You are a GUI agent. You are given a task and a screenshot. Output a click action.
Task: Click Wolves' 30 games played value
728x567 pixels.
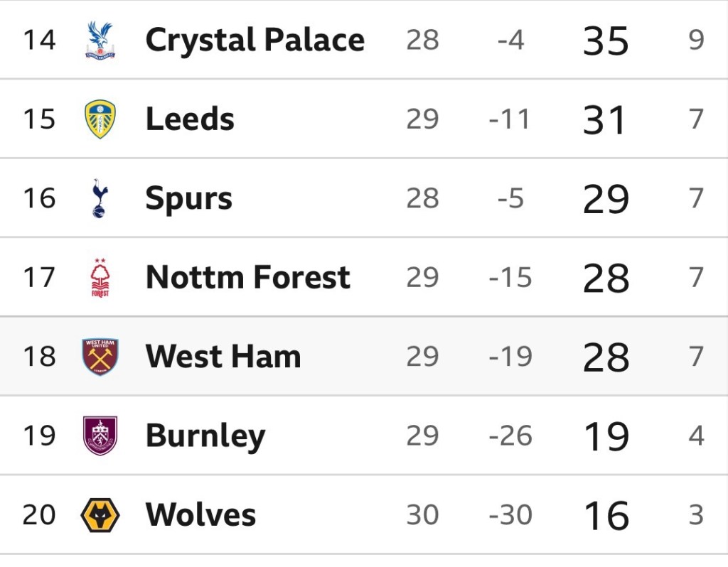pyautogui.click(x=422, y=515)
